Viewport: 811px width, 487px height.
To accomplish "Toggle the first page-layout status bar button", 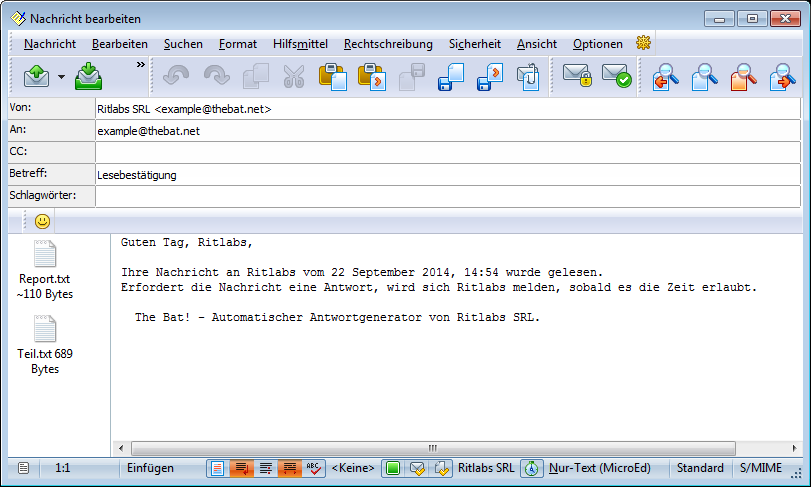I will coord(218,468).
